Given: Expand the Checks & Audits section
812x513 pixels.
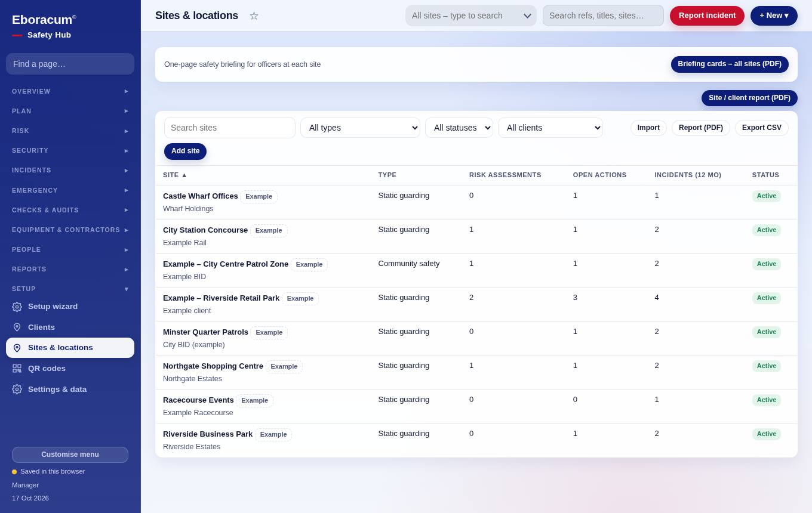Looking at the screenshot, I should point(70,210).
